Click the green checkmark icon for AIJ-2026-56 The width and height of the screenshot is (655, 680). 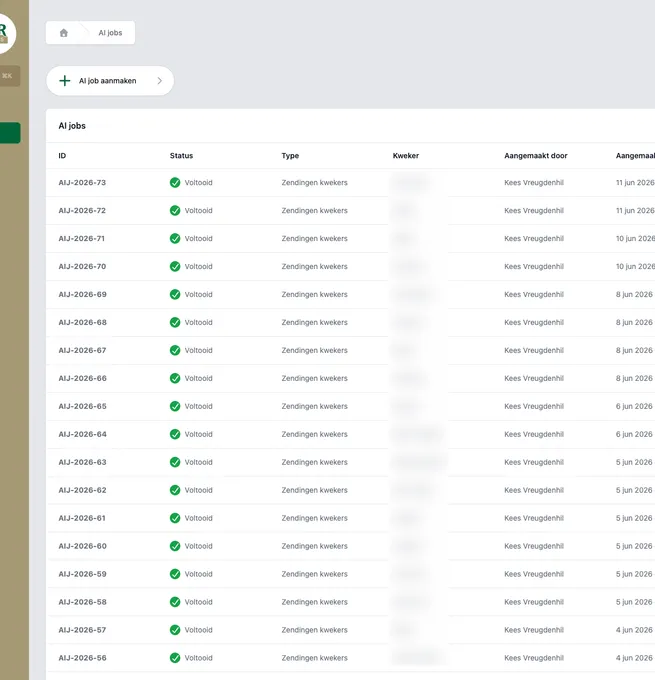175,658
